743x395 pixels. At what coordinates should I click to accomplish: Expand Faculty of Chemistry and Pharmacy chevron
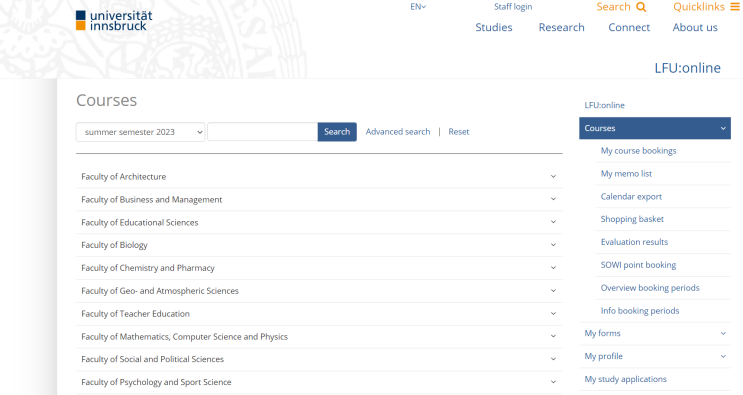click(x=553, y=268)
